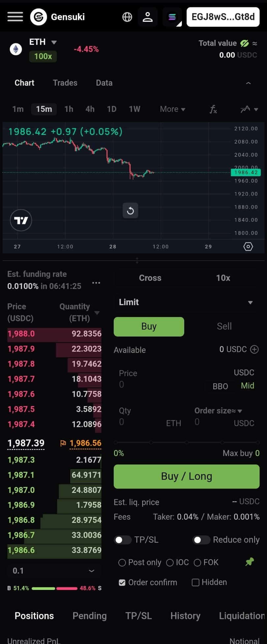This screenshot has width=267, height=644.
Task: Uncheck the Order confirm checkbox
Action: point(122,583)
